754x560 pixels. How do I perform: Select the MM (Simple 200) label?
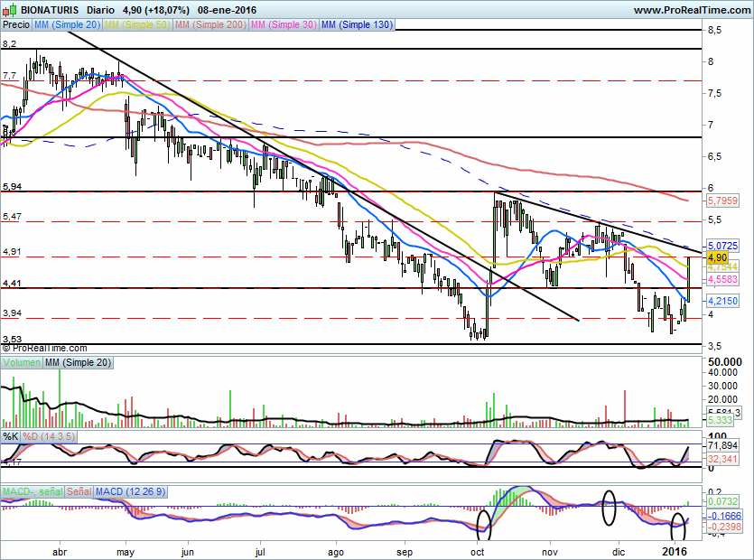point(210,24)
